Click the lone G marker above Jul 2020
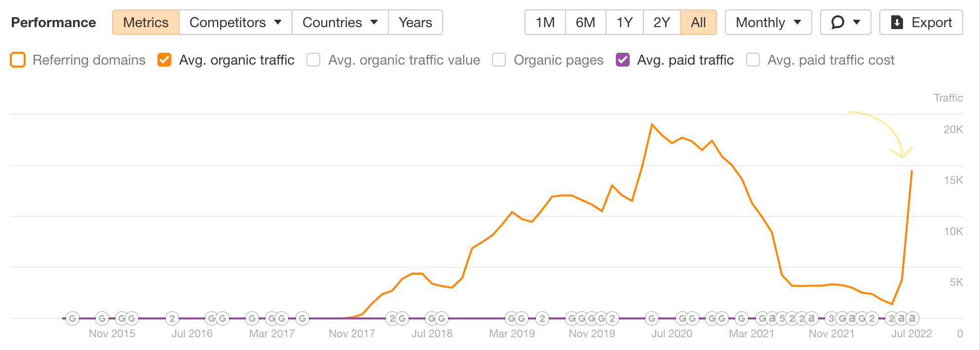The height and width of the screenshot is (350, 980). pyautogui.click(x=652, y=318)
